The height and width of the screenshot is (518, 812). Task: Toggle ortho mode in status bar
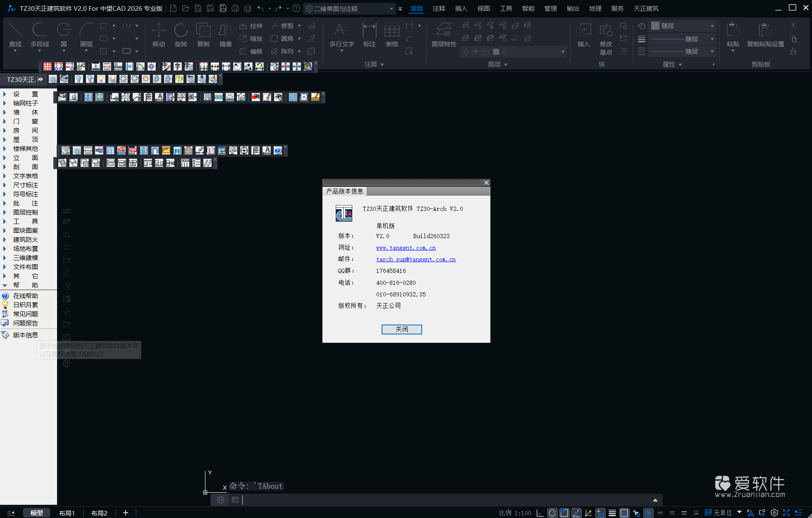click(540, 513)
